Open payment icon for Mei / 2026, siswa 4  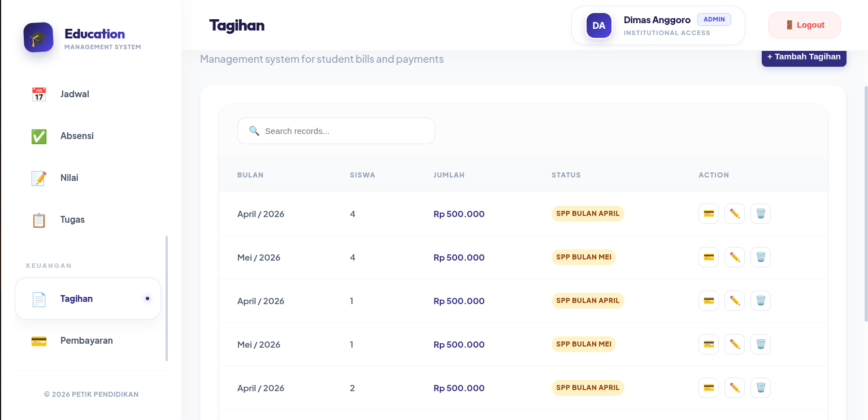pos(709,257)
